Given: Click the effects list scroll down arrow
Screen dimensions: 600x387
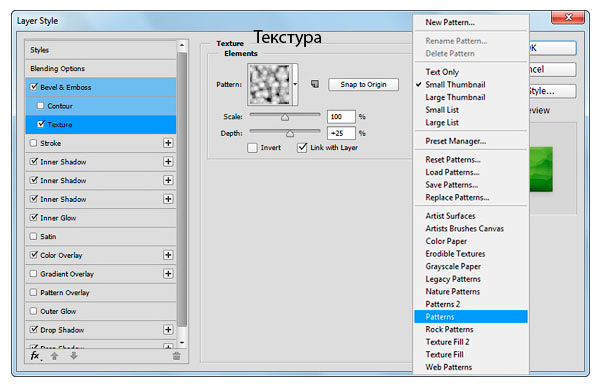Looking at the screenshot, I should click(182, 343).
